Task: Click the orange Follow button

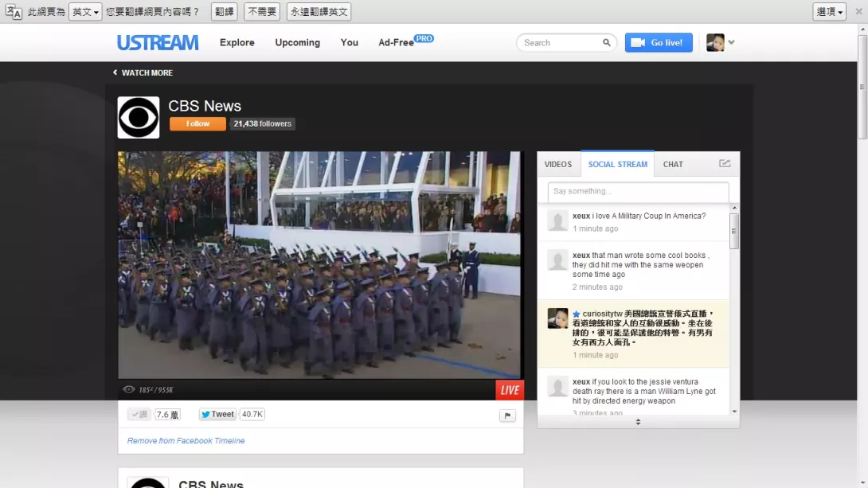Action: point(197,124)
